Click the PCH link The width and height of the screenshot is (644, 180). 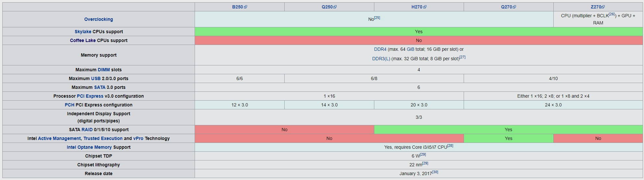(69, 105)
